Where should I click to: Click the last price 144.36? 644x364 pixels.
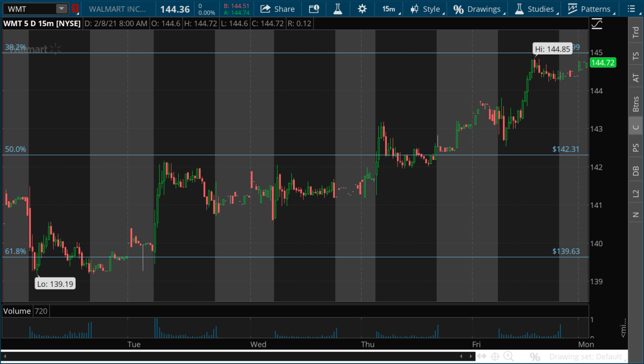click(175, 9)
